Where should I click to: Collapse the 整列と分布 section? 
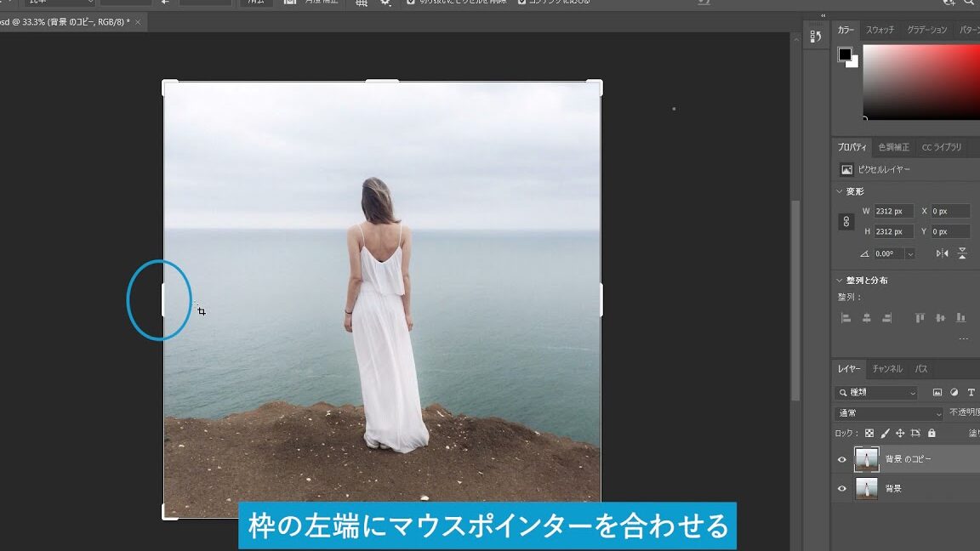click(x=840, y=281)
